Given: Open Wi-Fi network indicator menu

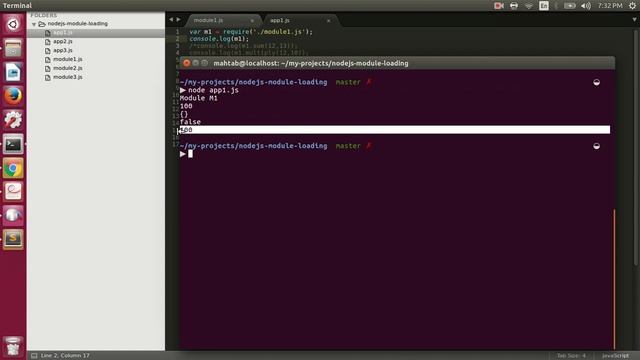Looking at the screenshot, I should pos(529,6).
